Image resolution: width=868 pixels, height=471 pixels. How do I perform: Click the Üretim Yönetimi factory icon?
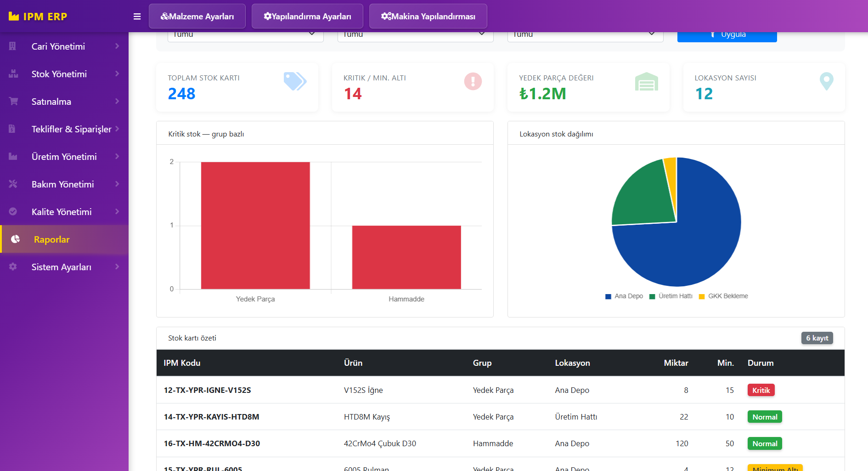[13, 156]
